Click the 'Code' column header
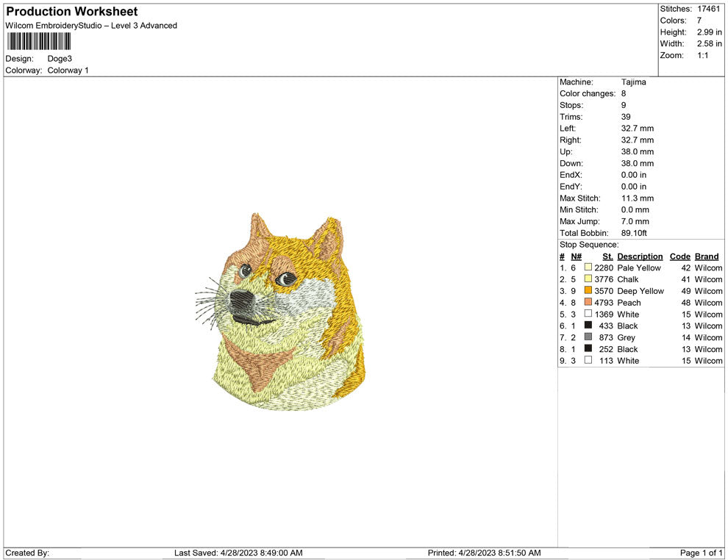This screenshot has width=728, height=560. [x=679, y=256]
